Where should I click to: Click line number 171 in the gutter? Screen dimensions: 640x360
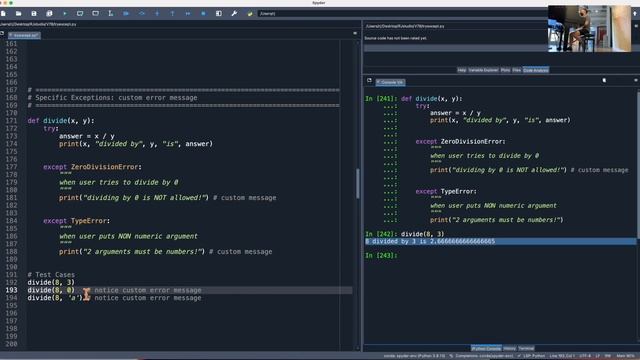click(11, 121)
